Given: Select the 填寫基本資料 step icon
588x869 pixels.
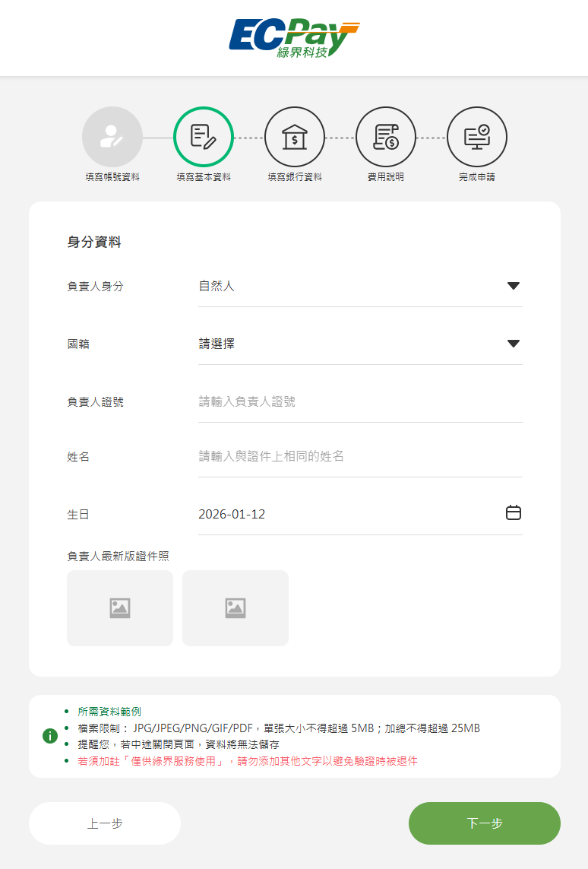Looking at the screenshot, I should point(204,137).
